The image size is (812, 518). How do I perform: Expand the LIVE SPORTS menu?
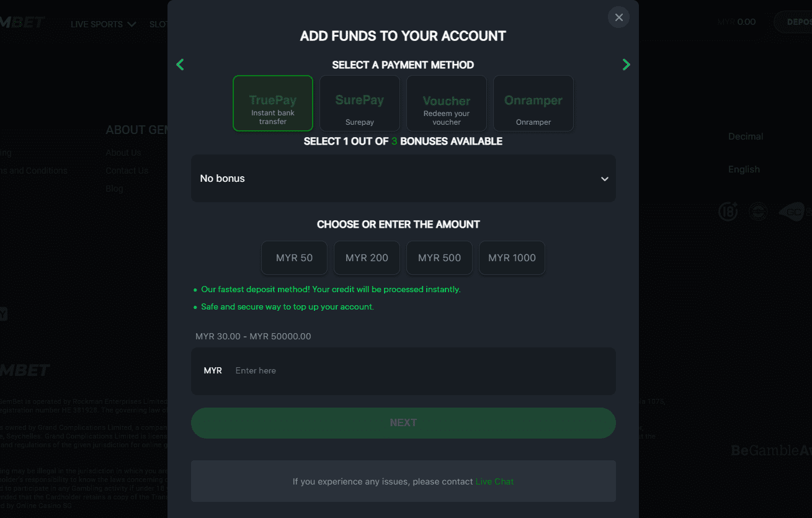coord(103,24)
